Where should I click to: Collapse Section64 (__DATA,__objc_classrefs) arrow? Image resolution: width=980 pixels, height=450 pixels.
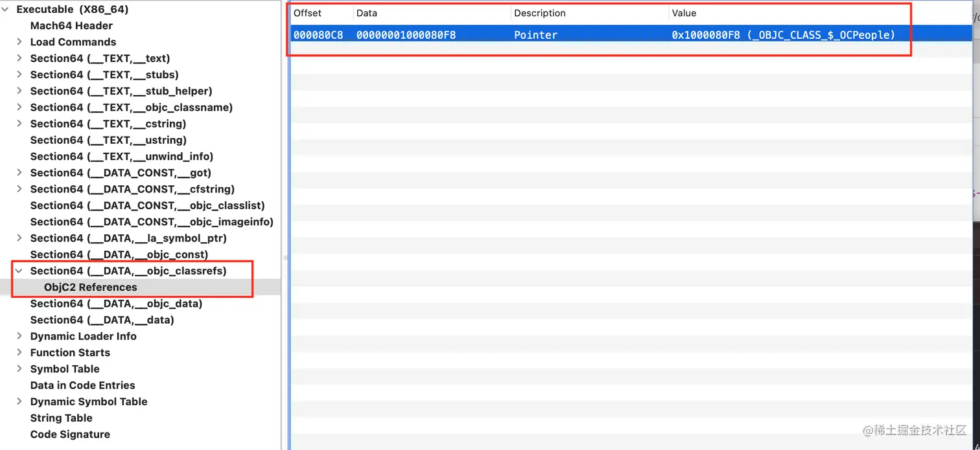pyautogui.click(x=19, y=271)
